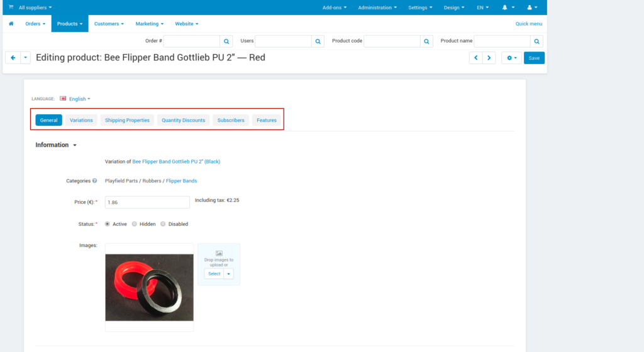Open the user account icon menu
This screenshot has height=352, width=644.
532,8
